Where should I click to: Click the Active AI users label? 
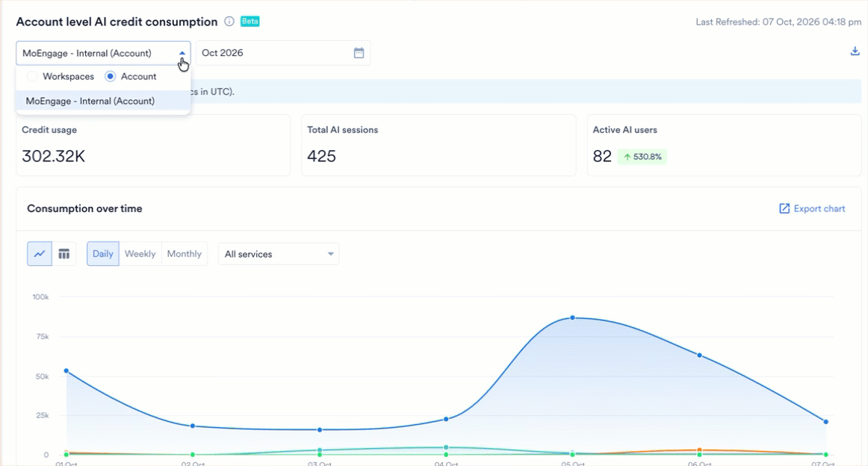(x=625, y=130)
